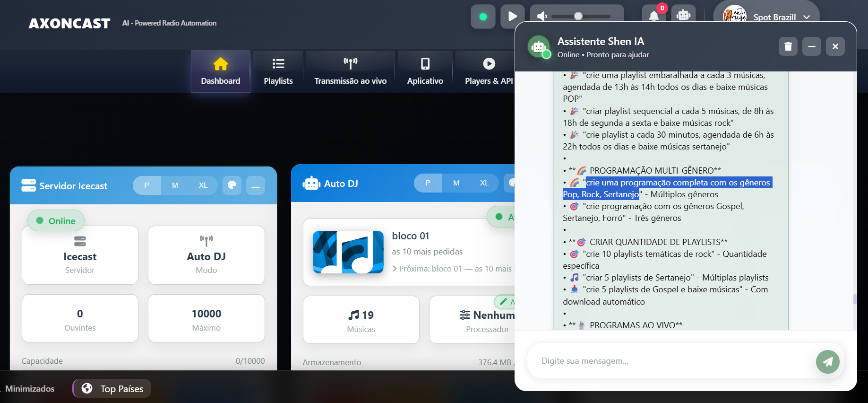
Task: Click the highlighted programação completa suggestion text
Action: point(667,188)
